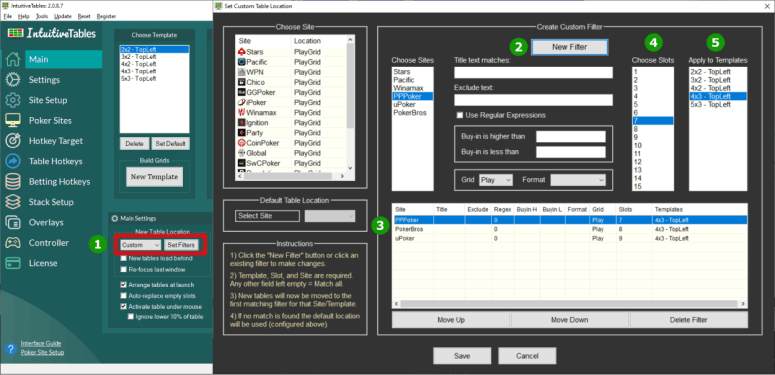Click the Global site logo icon
This screenshot has width=775, height=375.
click(242, 153)
